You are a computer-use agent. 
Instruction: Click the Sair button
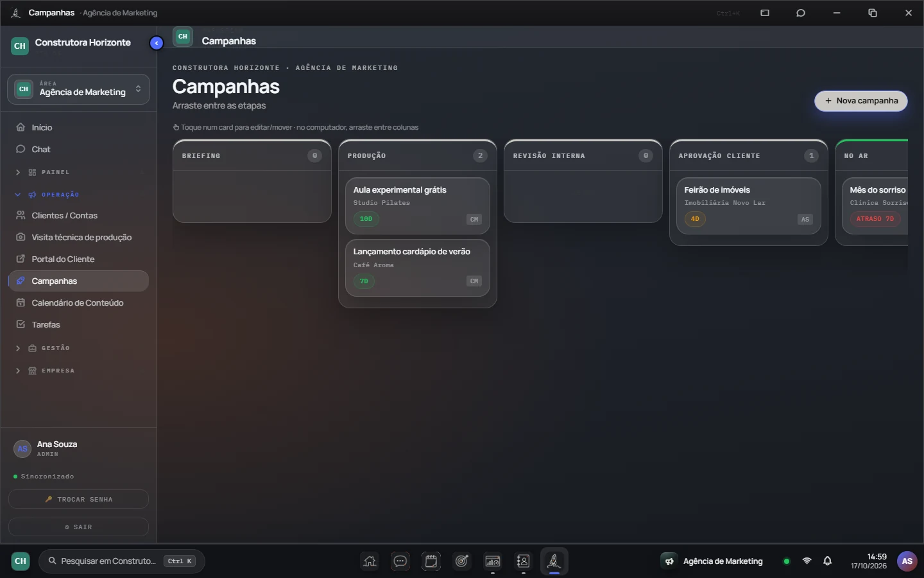(x=78, y=527)
